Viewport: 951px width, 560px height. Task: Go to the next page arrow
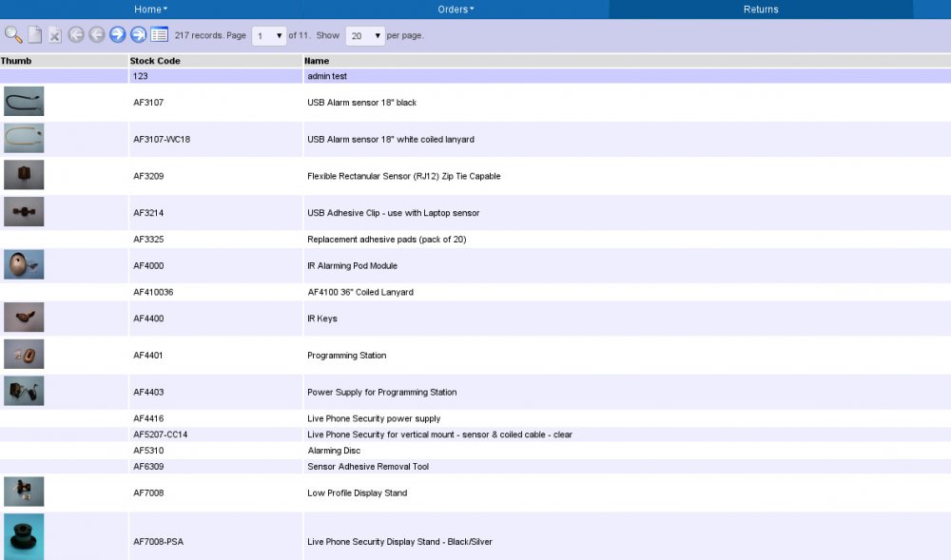point(118,35)
